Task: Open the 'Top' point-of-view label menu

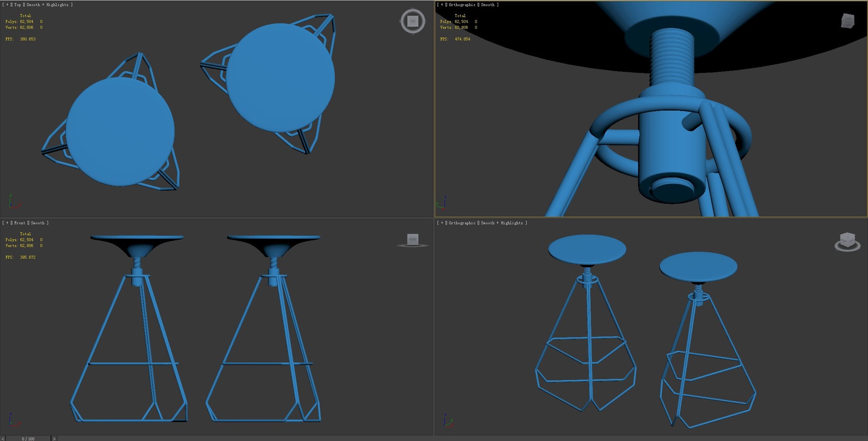Action: [18, 5]
